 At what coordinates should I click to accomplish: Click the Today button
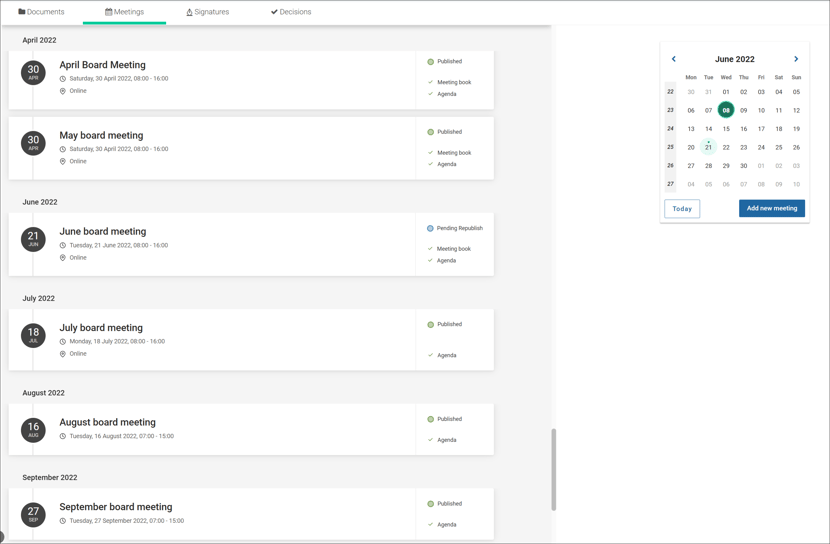pos(682,208)
